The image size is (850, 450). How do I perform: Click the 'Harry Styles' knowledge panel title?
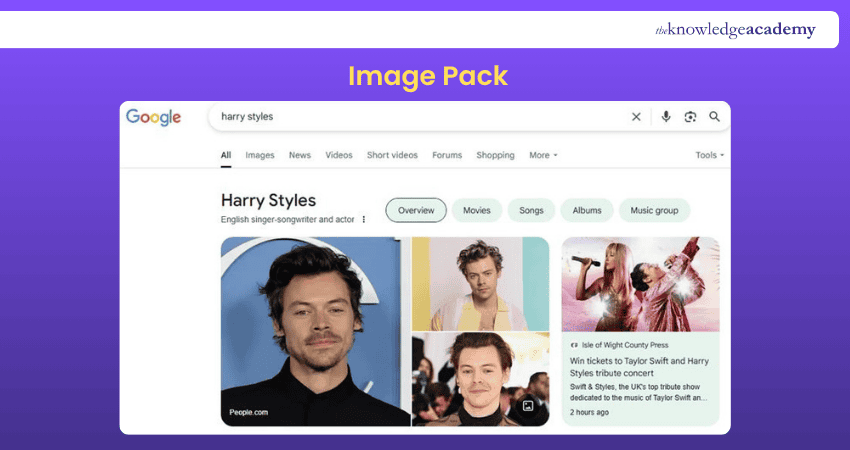coord(268,200)
